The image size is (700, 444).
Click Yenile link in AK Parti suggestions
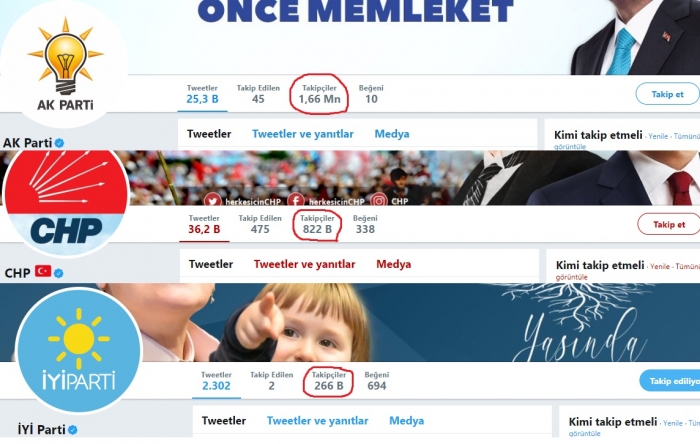click(658, 136)
